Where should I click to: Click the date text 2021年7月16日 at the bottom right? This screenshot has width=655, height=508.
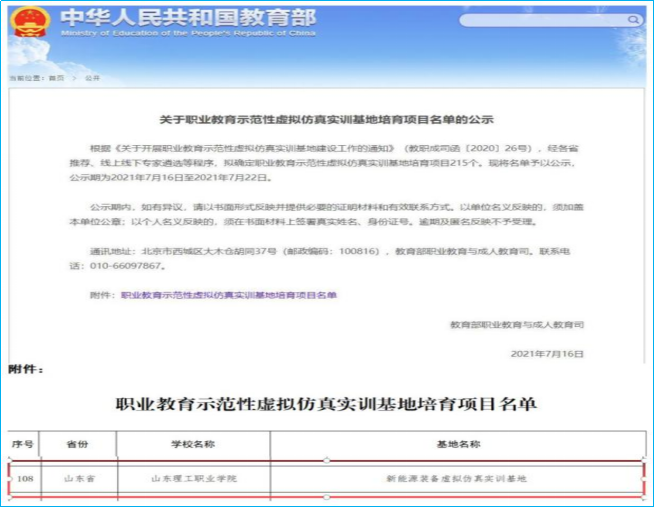point(547,354)
